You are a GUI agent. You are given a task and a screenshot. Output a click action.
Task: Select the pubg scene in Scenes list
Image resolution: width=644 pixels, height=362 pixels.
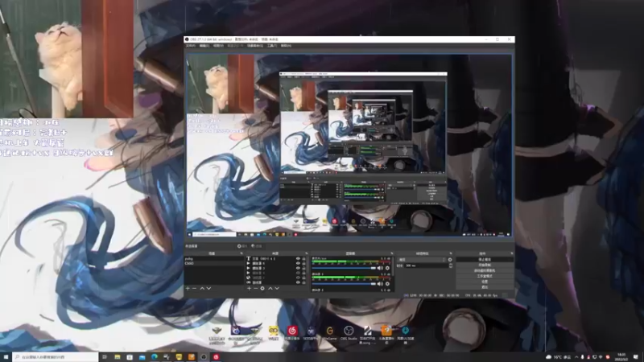213,259
